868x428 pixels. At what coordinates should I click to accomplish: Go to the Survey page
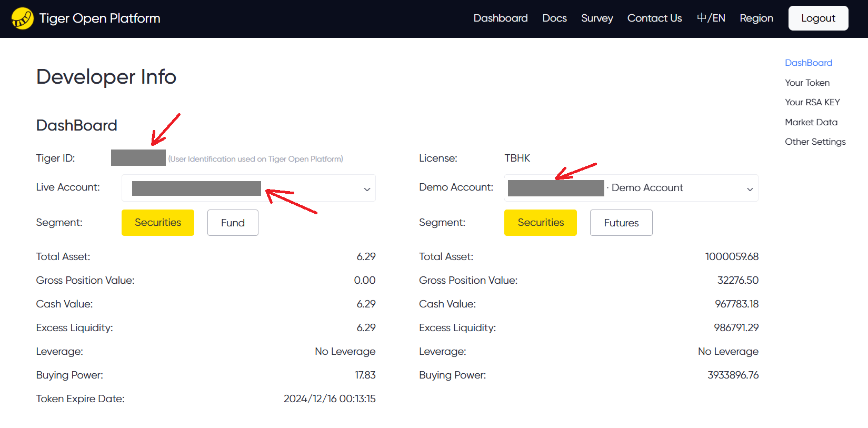coord(597,18)
